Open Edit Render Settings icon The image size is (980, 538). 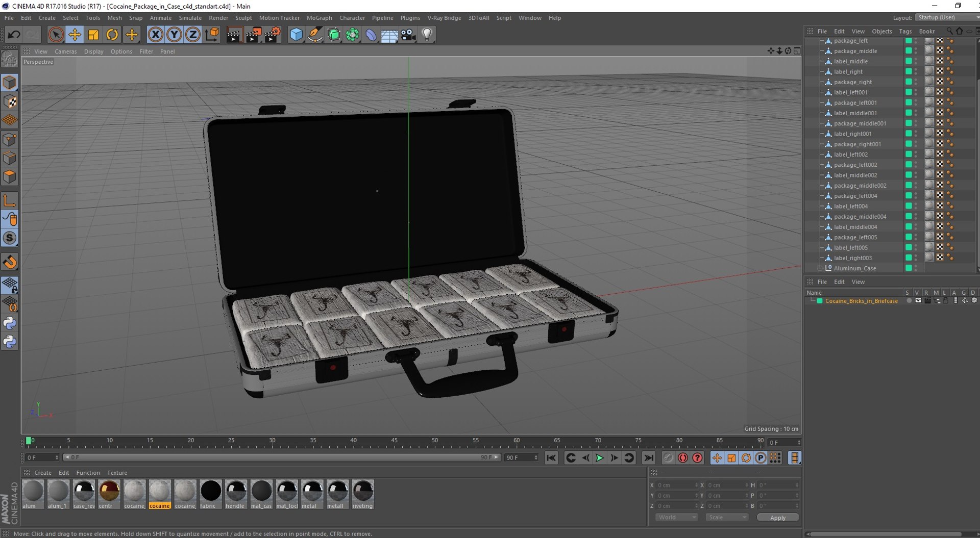(273, 35)
